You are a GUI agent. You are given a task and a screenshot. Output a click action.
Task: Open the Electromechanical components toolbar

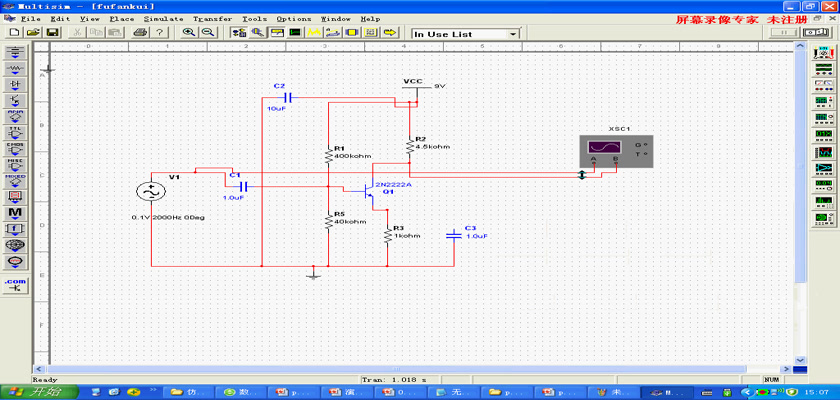[x=15, y=261]
